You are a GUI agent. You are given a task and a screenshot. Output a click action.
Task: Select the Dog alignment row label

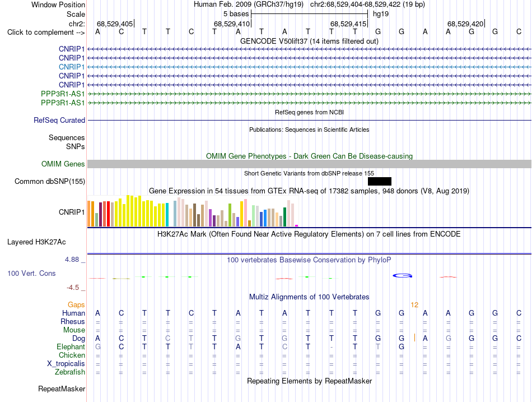point(79,339)
